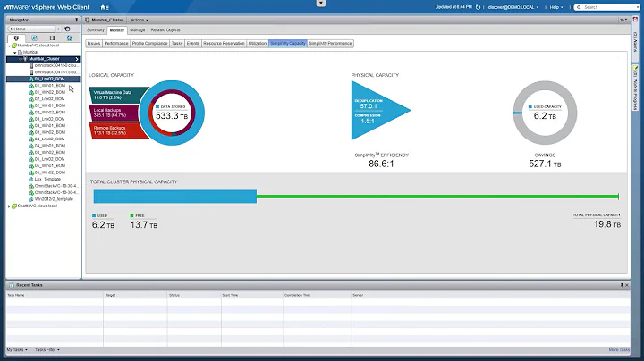Collapse the header with the top center arrow
The width and height of the screenshot is (644, 361).
coord(321,4)
